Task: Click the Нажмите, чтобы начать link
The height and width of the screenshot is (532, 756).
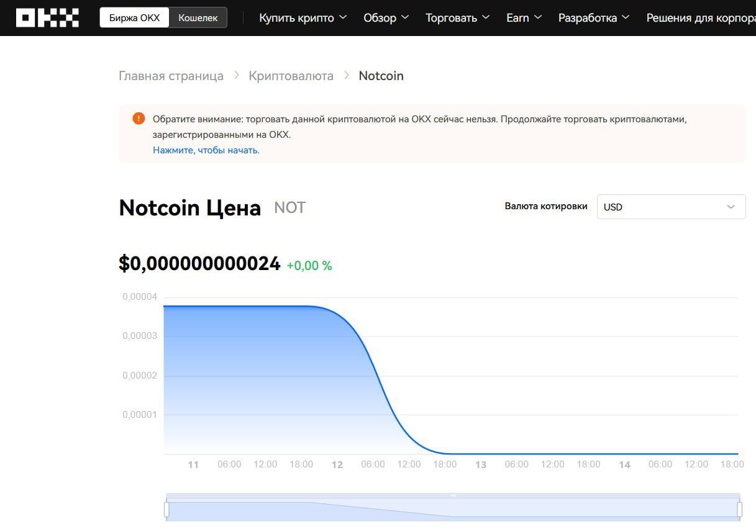Action: pos(206,150)
